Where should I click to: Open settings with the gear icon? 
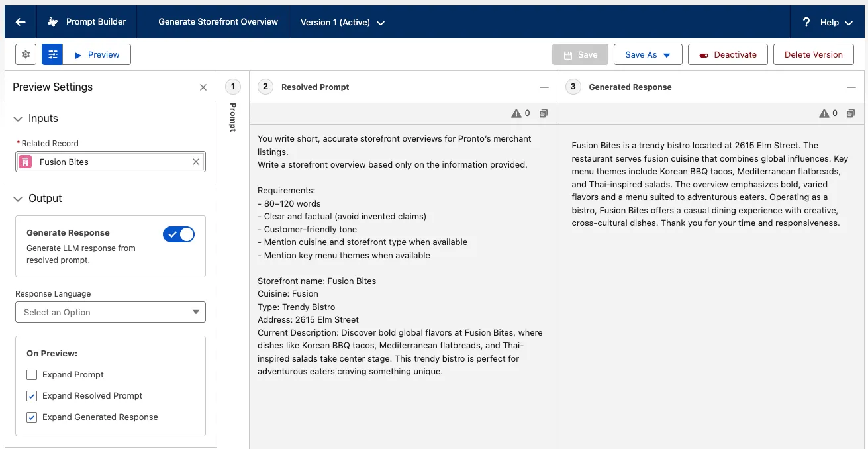26,54
